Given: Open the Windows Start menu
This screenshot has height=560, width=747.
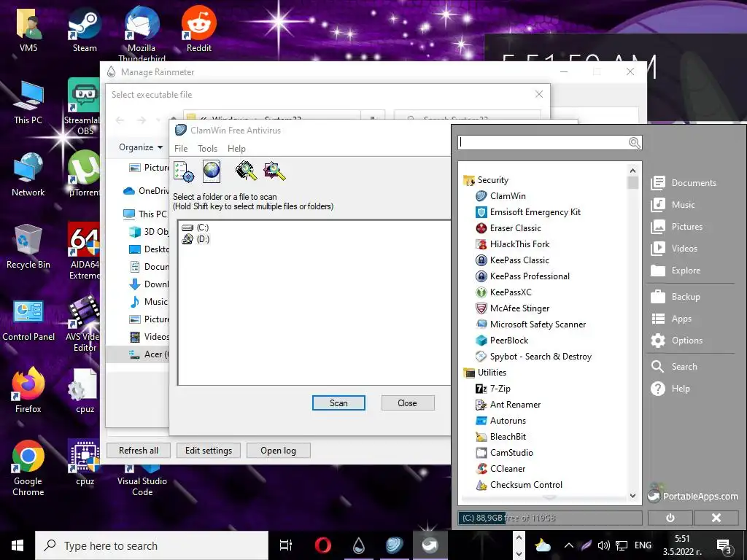Looking at the screenshot, I should coord(18,545).
